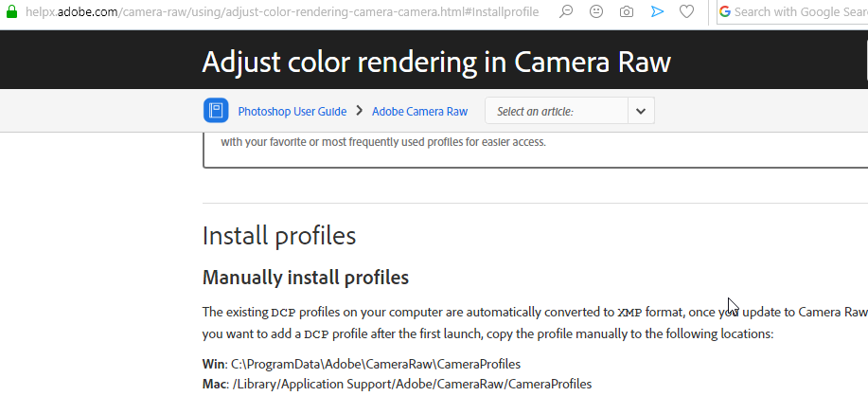Screen dimensions: 868x396
Task: Click the Adjust color rendering page title
Action: coord(436,62)
